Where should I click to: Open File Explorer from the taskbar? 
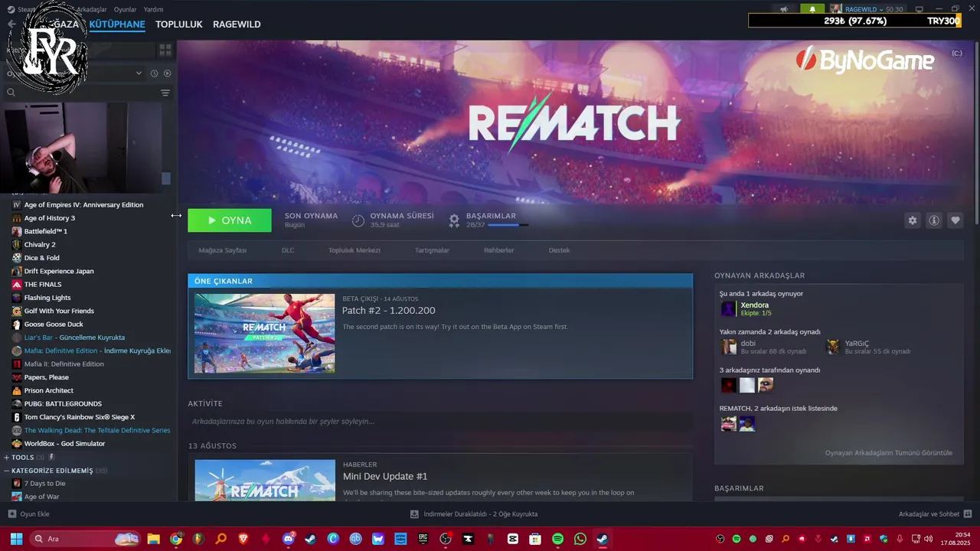tap(153, 539)
